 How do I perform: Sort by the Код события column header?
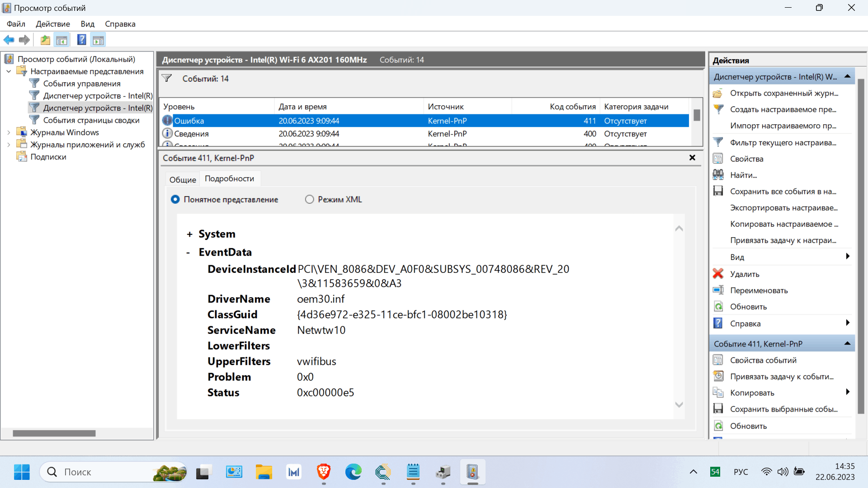pyautogui.click(x=556, y=107)
